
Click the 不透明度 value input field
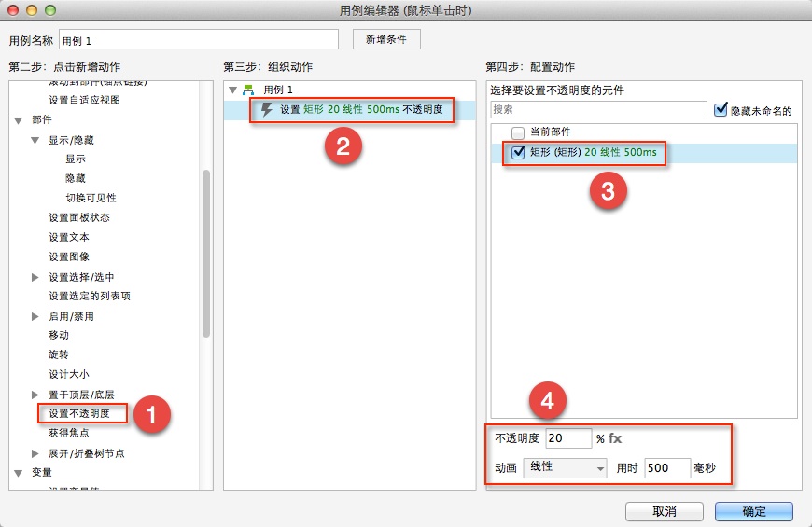568,438
